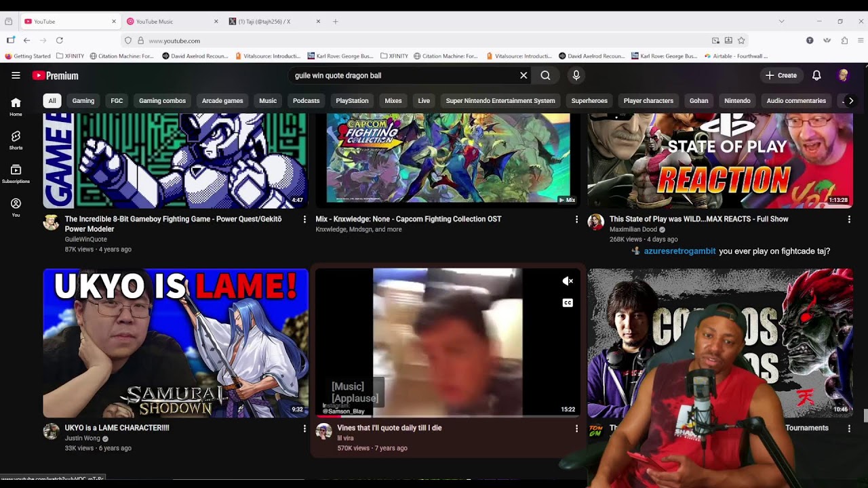The width and height of the screenshot is (868, 488).
Task: Open the UKYO IS LAME thumbnail
Action: (176, 343)
